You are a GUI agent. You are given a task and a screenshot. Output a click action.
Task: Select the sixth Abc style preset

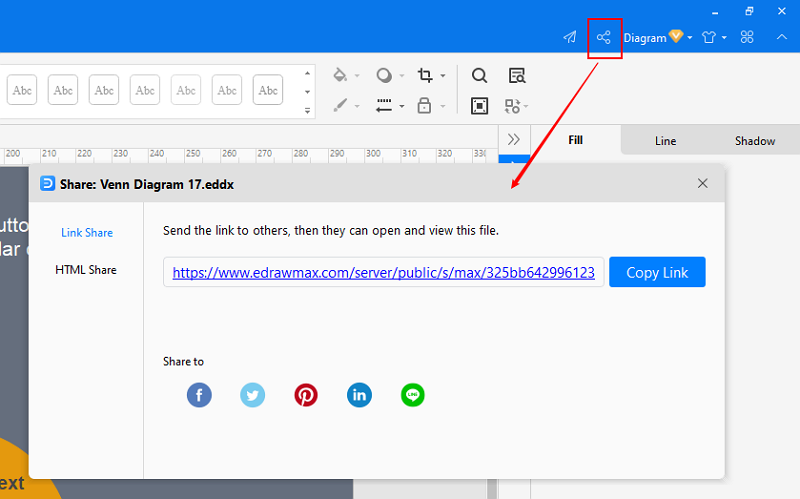point(227,90)
